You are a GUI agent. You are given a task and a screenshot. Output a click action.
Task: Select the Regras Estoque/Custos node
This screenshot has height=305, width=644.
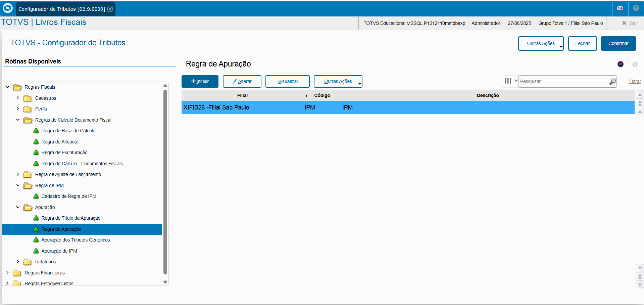pos(49,283)
